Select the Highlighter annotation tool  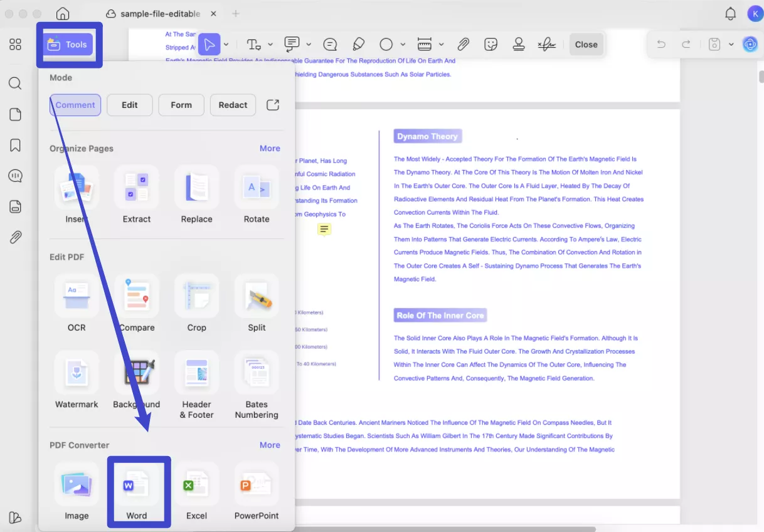click(x=358, y=44)
